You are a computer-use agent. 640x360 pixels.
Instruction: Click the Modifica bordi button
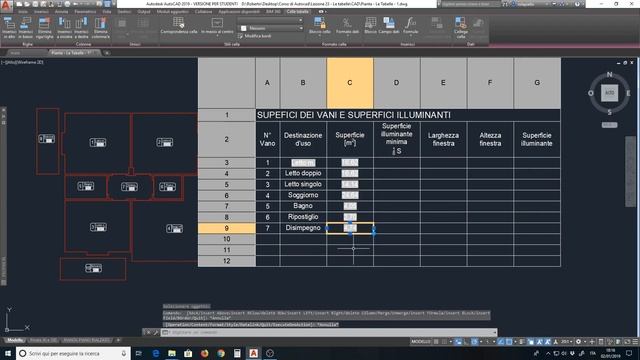point(254,36)
